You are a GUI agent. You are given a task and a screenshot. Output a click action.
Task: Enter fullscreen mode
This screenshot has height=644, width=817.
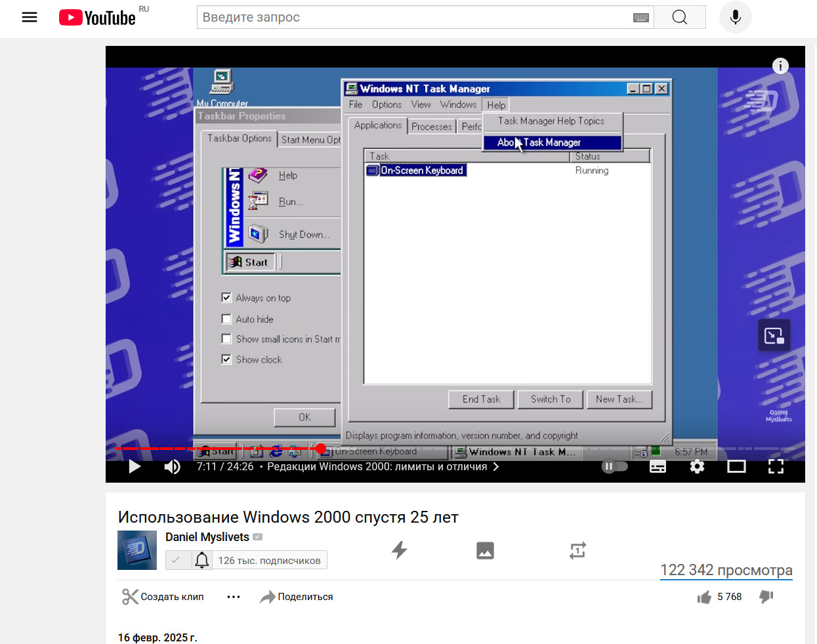pyautogui.click(x=776, y=466)
